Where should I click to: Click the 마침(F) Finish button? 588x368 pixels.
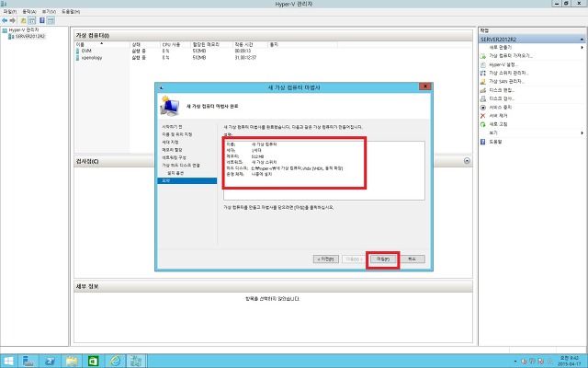(x=383, y=259)
